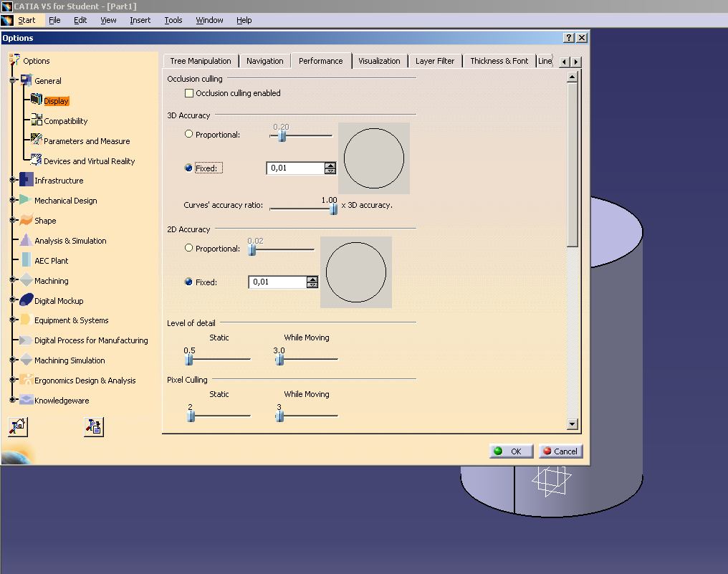Click the Digital Process for Manufacturing icon
Screen dimensions: 728x574
[x=27, y=340]
